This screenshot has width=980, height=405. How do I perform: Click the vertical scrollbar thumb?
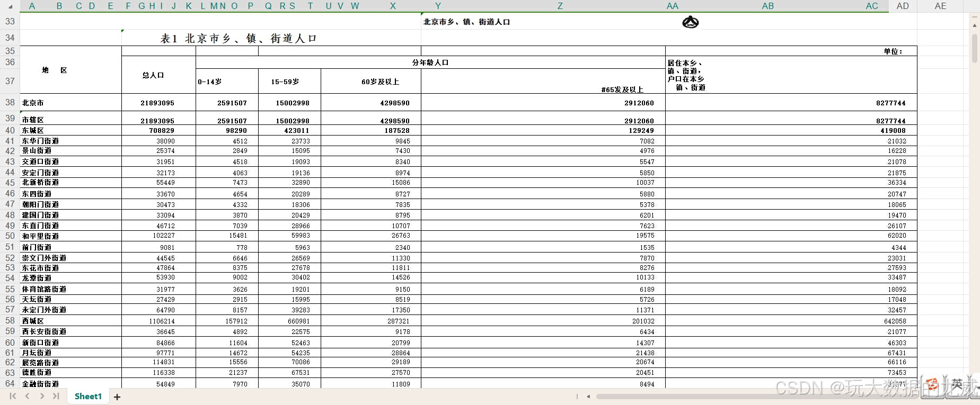pyautogui.click(x=975, y=49)
